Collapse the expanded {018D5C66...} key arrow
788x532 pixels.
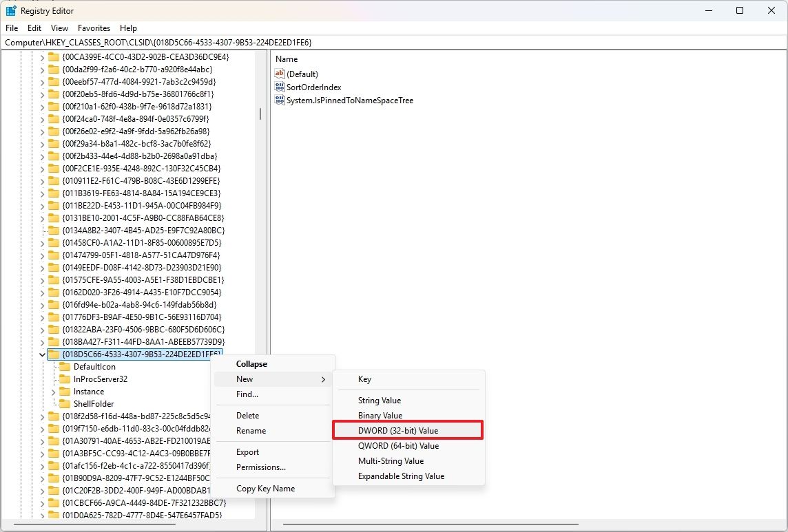tap(43, 354)
